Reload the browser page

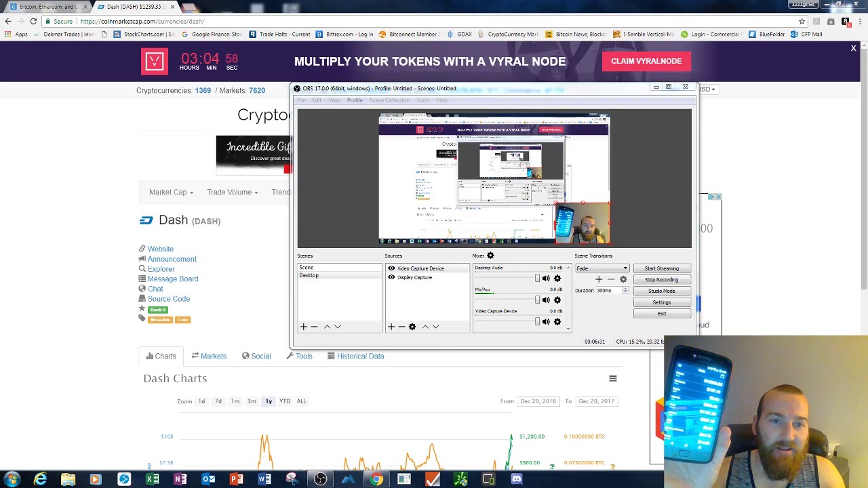(33, 21)
